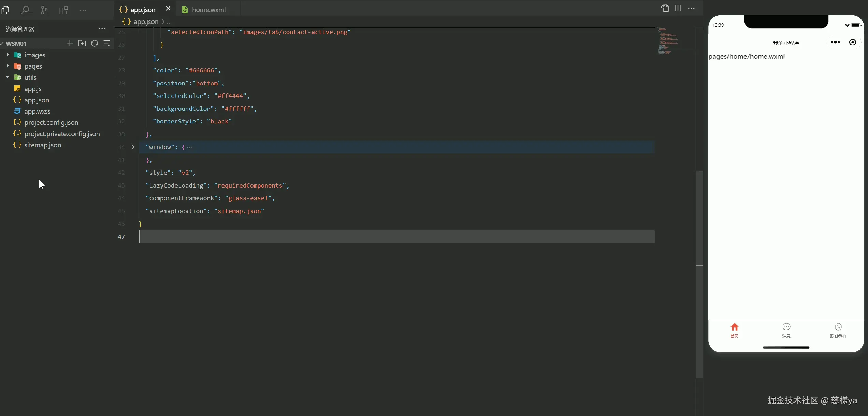Viewport: 868px width, 416px height.
Task: Open project.private.config.json file
Action: coord(62,134)
